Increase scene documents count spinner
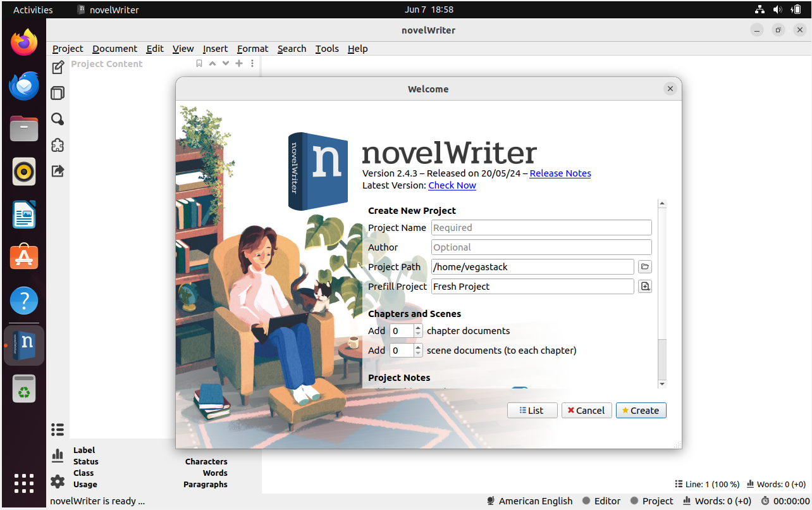Viewport: 812px width, 510px height. point(418,347)
